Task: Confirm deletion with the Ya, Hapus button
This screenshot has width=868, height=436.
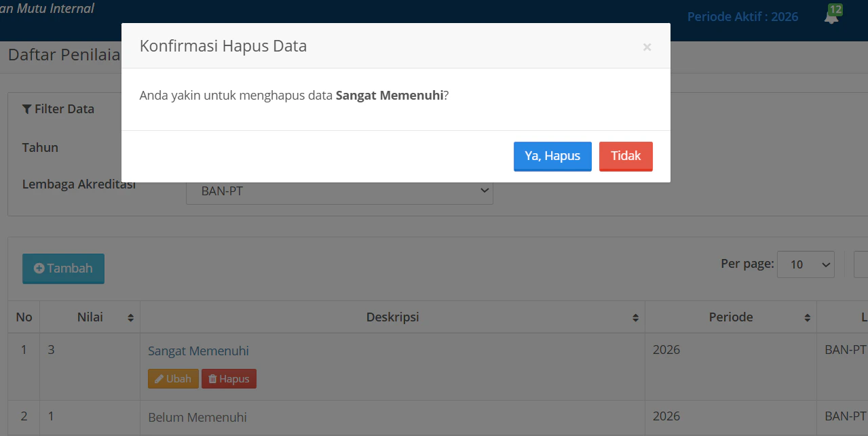Action: 552,156
